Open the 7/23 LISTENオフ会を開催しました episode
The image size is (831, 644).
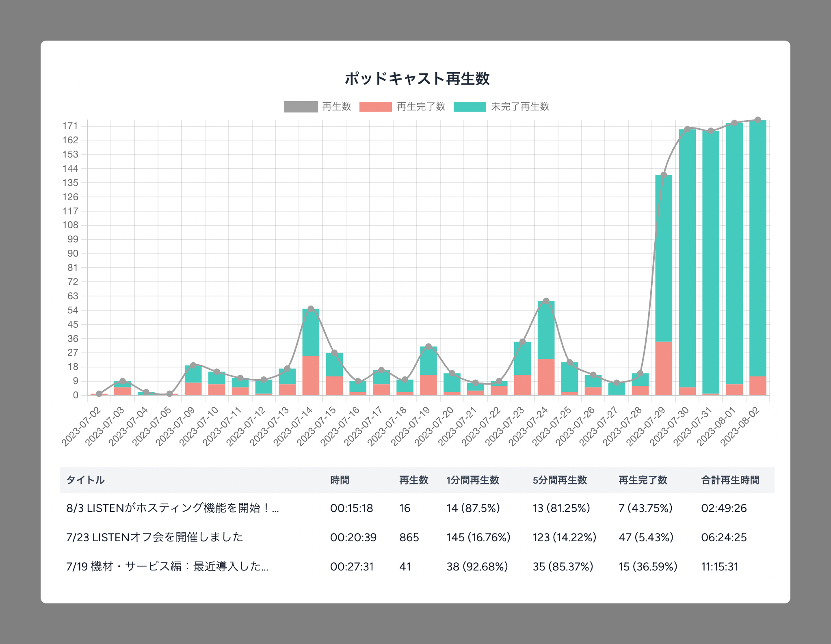(x=154, y=538)
